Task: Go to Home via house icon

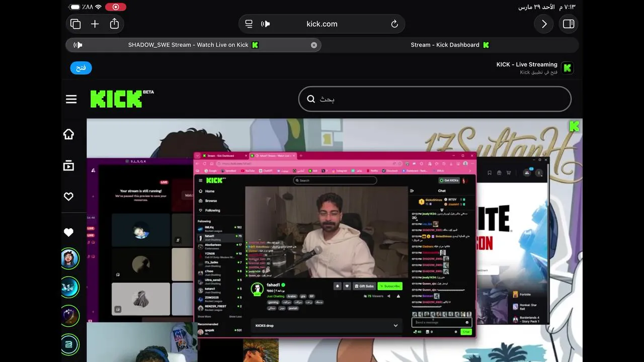Action: (68, 134)
